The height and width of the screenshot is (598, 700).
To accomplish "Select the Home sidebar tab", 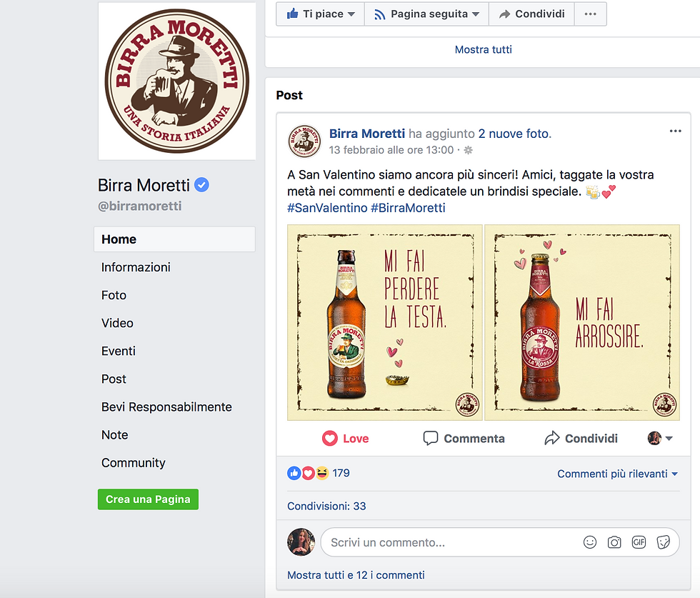I will [174, 239].
